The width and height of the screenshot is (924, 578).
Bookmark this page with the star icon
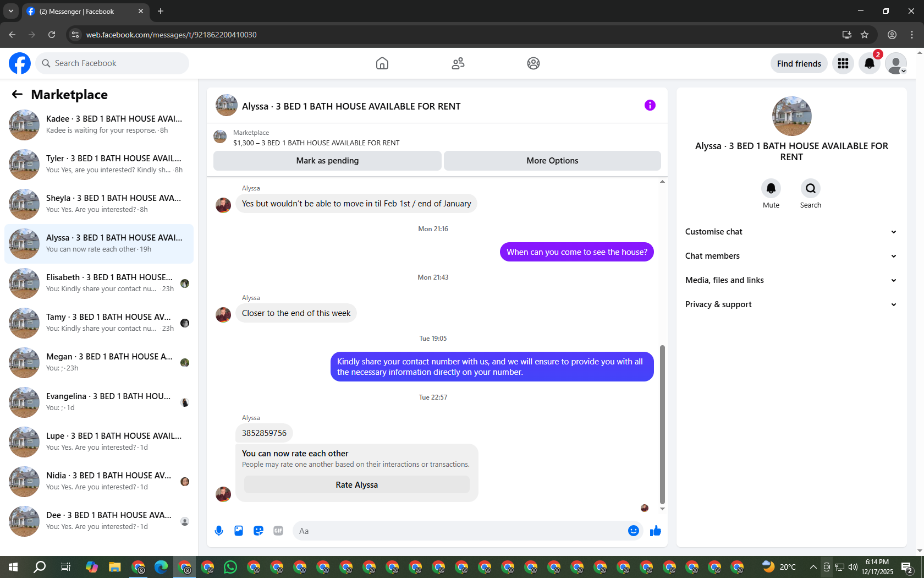click(865, 35)
